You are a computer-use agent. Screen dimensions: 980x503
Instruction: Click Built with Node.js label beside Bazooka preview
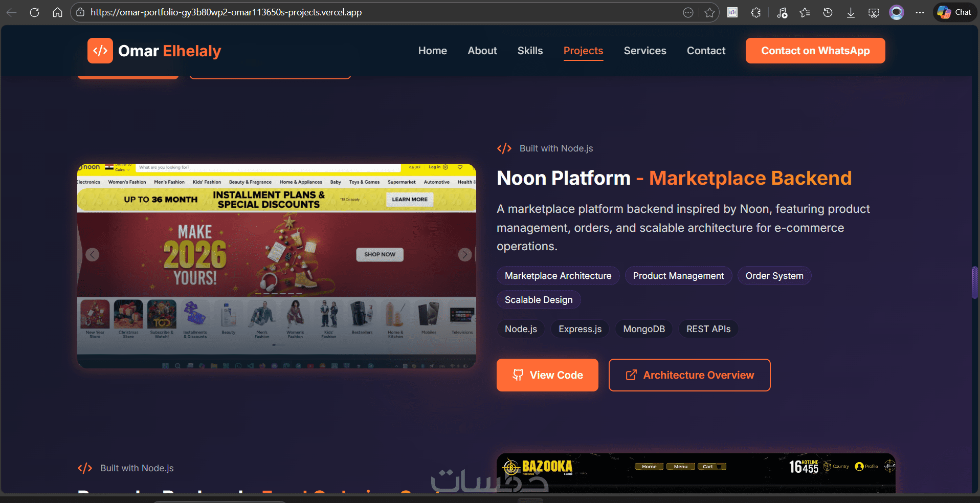[x=137, y=468]
